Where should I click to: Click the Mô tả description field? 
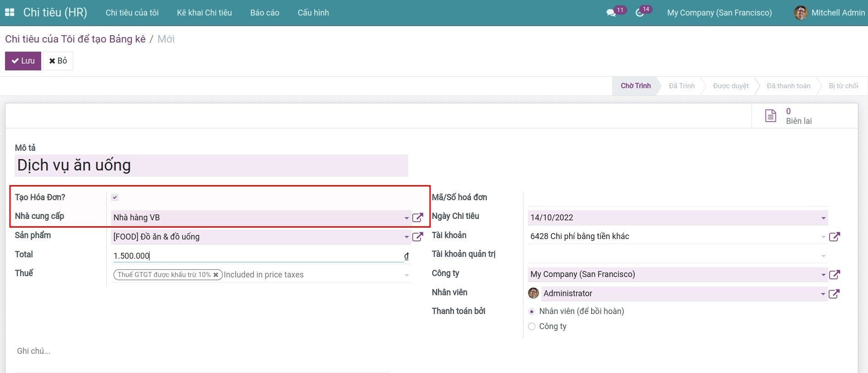(x=211, y=165)
